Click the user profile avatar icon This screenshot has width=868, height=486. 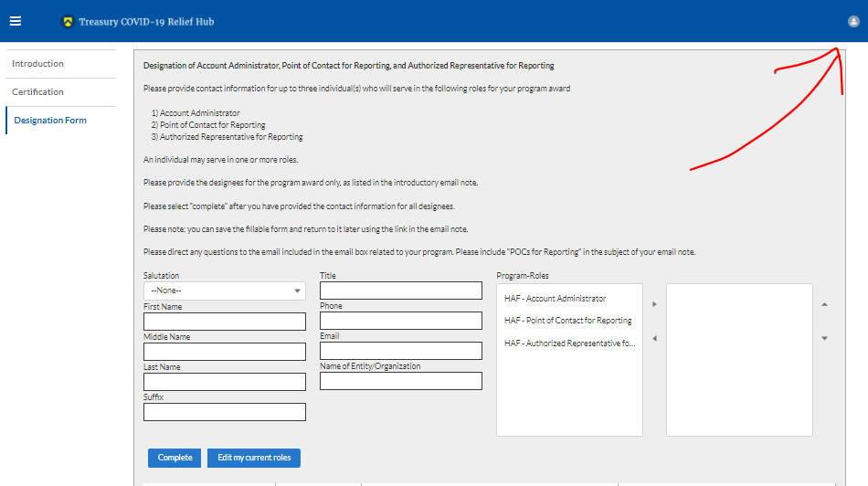853,21
